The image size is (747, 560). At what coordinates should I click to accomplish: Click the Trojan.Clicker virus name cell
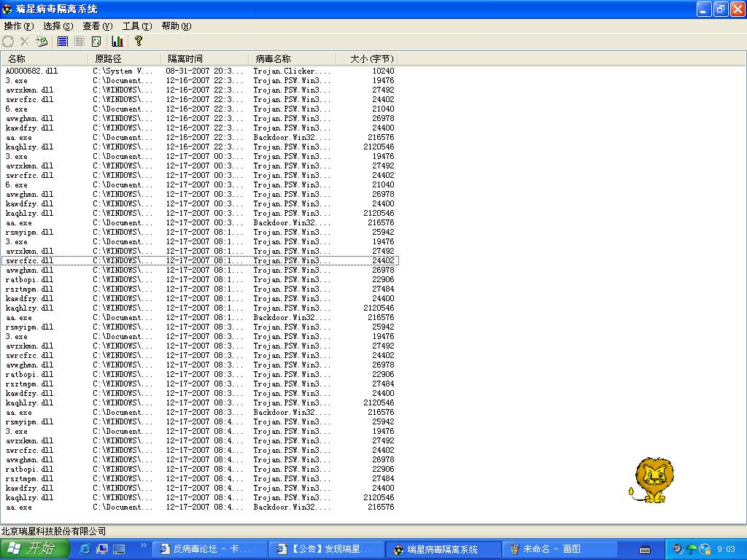292,71
